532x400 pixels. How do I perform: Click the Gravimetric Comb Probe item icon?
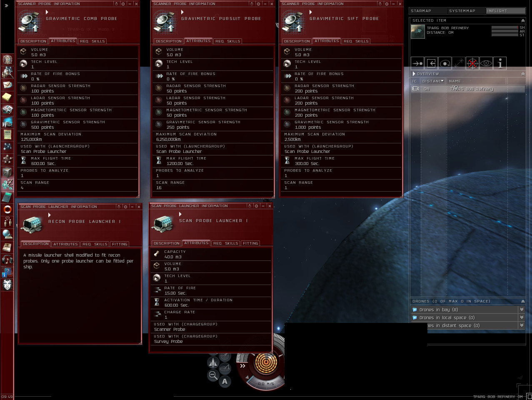click(29, 22)
